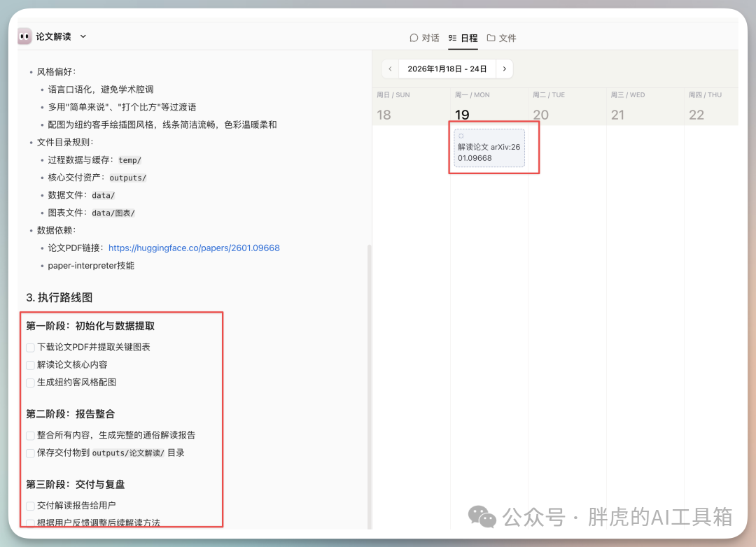Check the 交付解读报告给用户 checkbox

point(30,506)
